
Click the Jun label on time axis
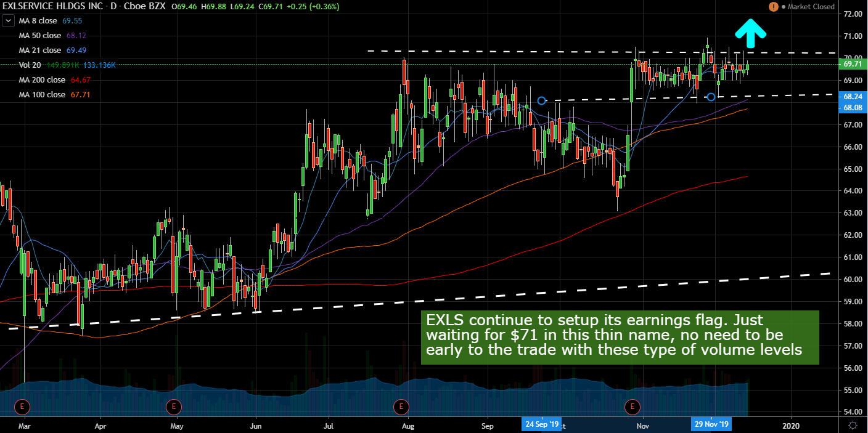coord(256,425)
